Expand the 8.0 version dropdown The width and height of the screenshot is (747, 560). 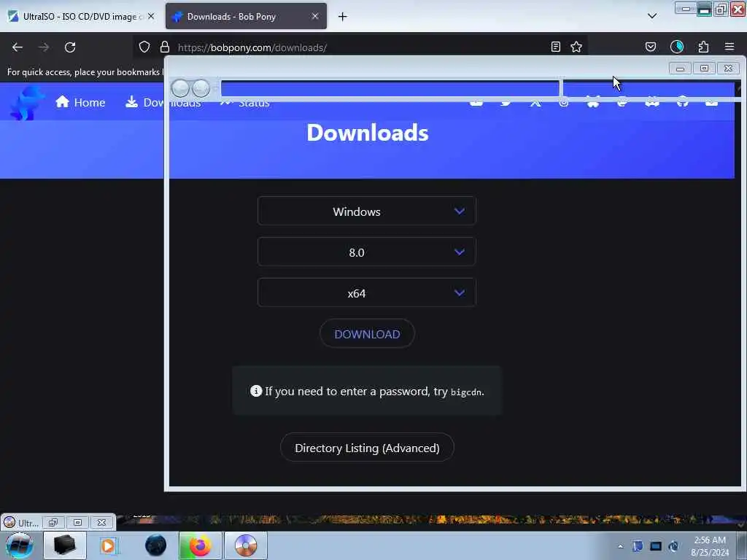366,252
